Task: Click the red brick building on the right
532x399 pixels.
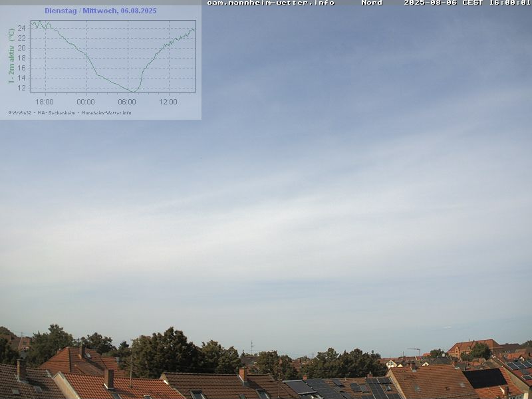Action: pyautogui.click(x=472, y=346)
